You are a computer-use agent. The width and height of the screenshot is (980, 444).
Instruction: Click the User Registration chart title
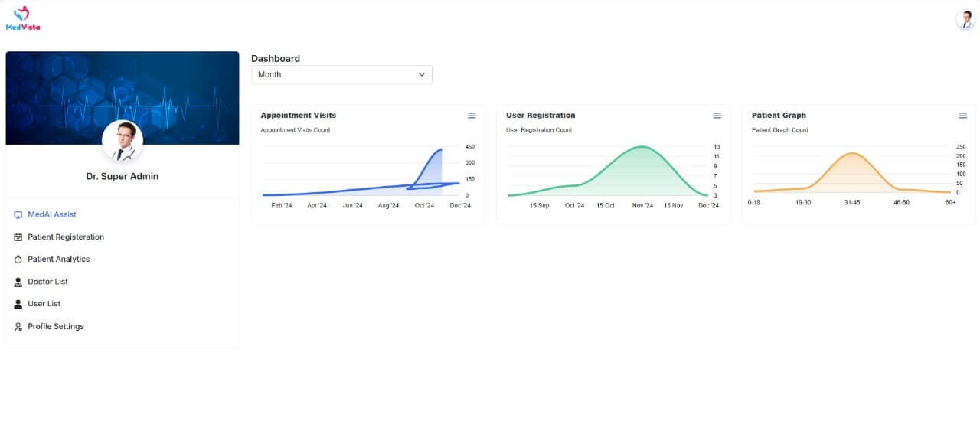(541, 116)
